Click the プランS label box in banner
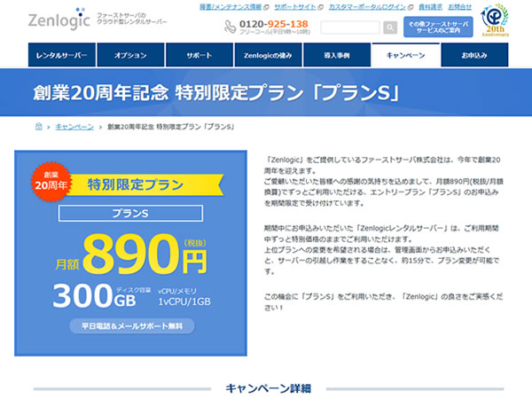 pos(130,214)
